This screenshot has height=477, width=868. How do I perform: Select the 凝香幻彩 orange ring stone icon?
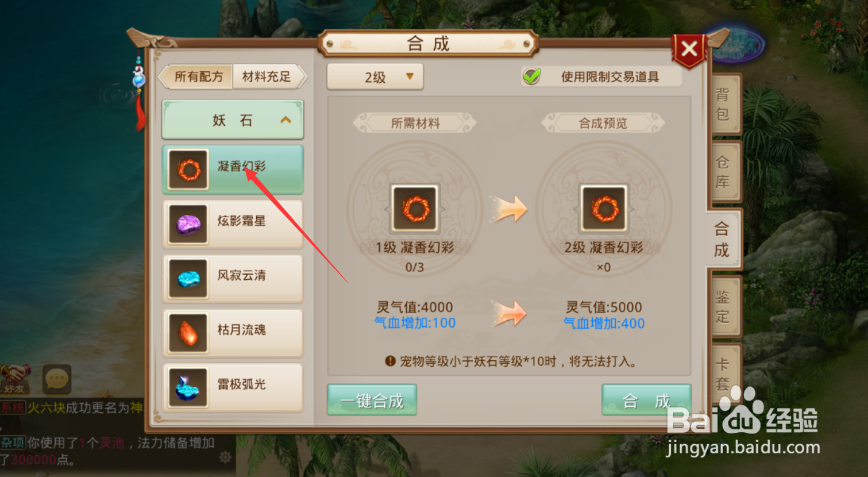point(188,170)
